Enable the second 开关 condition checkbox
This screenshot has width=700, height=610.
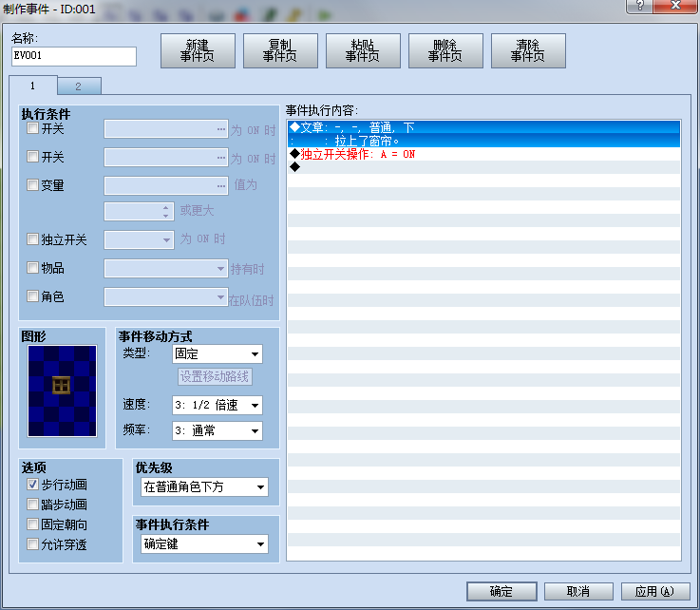click(32, 157)
